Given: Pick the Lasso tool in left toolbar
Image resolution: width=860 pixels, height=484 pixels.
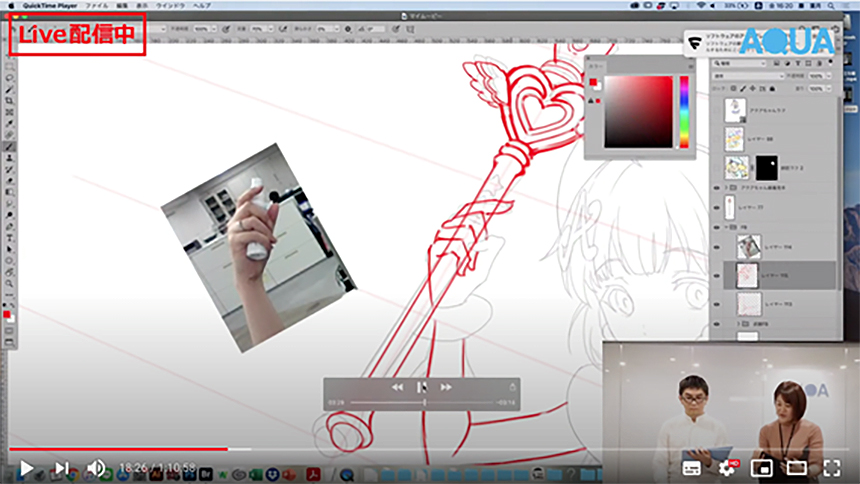Looking at the screenshot, I should (9, 78).
